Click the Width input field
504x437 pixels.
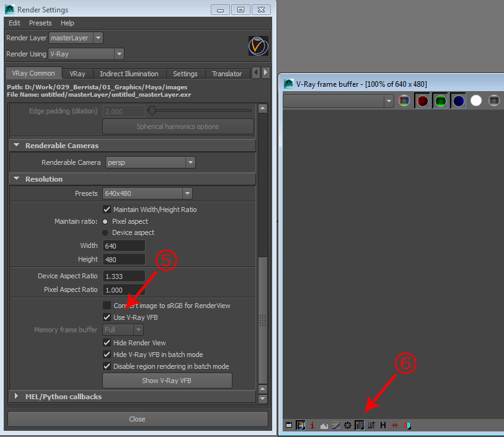pos(124,246)
